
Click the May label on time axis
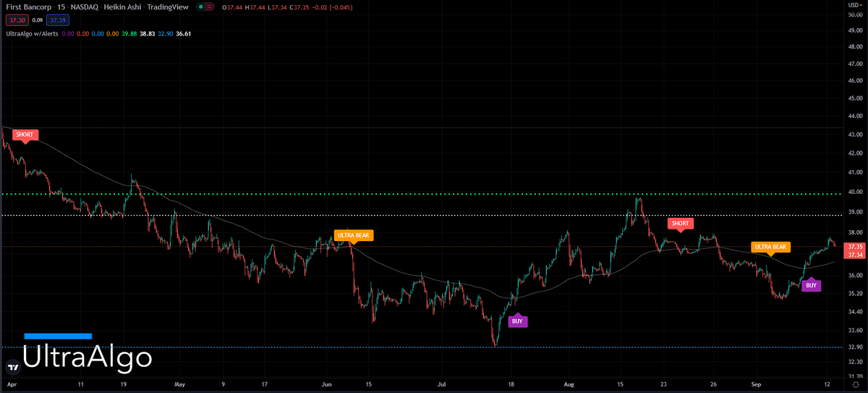coord(180,385)
